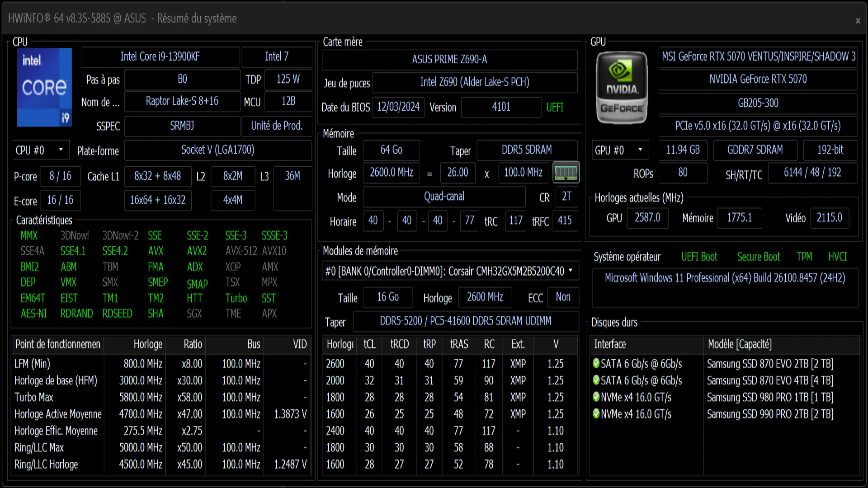Click the Horloge Active Moyenne row
Viewport: 868px width, 488px height.
pos(160,414)
